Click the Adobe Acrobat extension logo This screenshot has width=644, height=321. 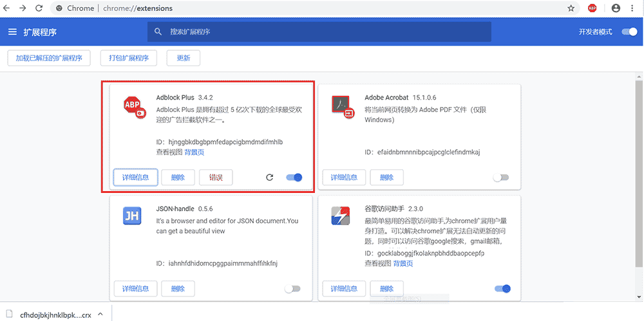(x=343, y=106)
